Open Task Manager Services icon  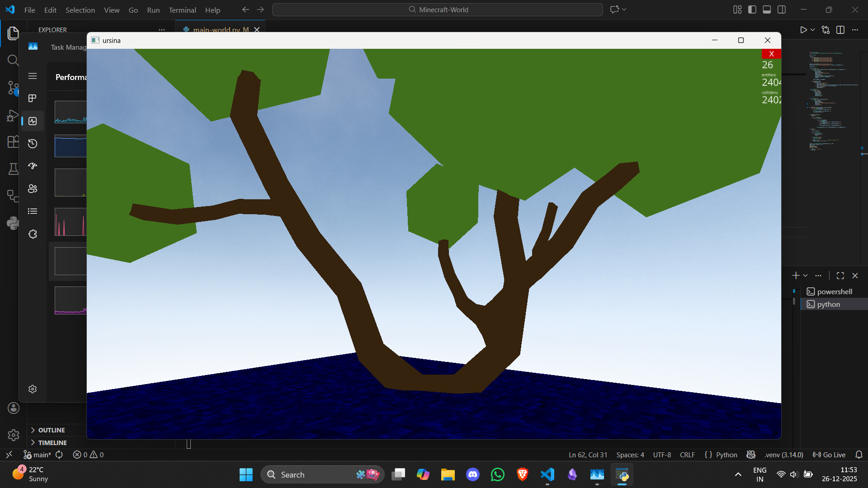(x=33, y=234)
